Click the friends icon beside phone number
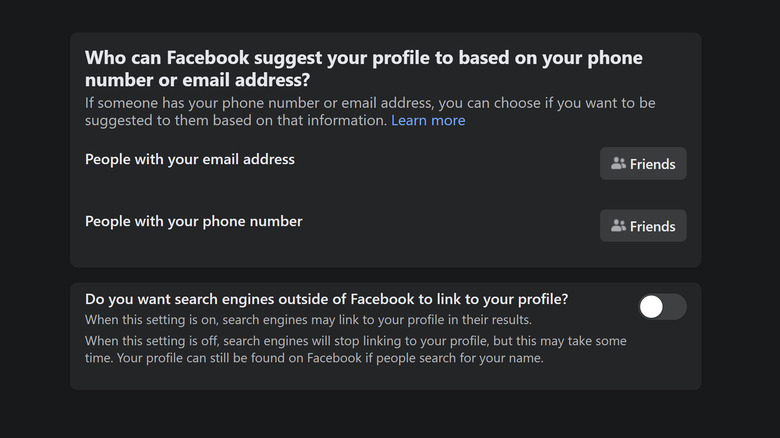This screenshot has width=780, height=438. [618, 226]
